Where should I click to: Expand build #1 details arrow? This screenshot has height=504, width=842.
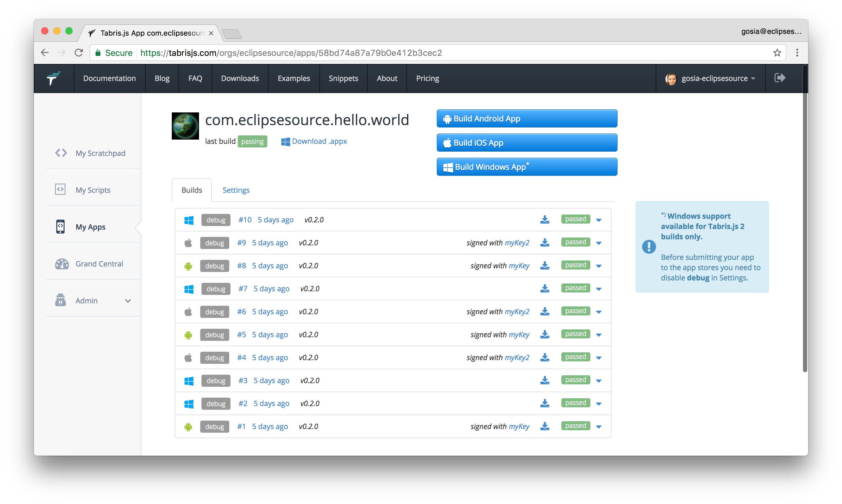(599, 427)
